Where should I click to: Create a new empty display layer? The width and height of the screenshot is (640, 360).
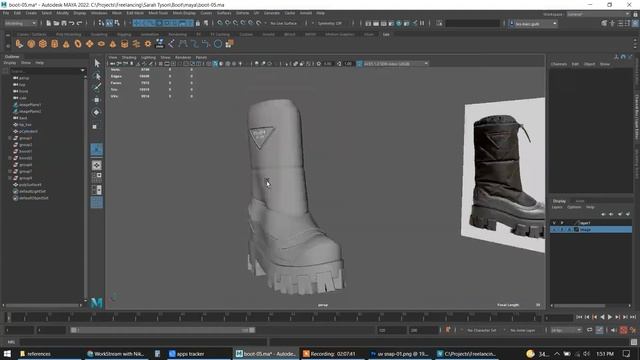point(620,214)
